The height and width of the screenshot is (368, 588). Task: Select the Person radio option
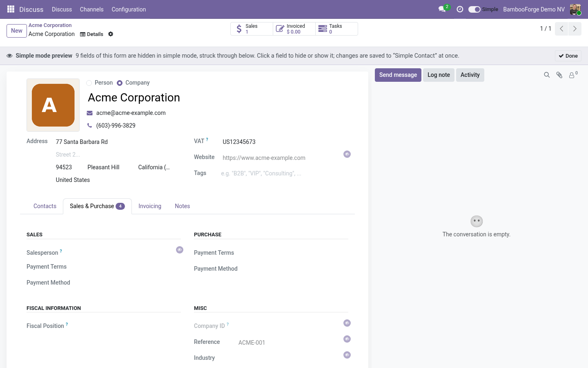(x=89, y=83)
